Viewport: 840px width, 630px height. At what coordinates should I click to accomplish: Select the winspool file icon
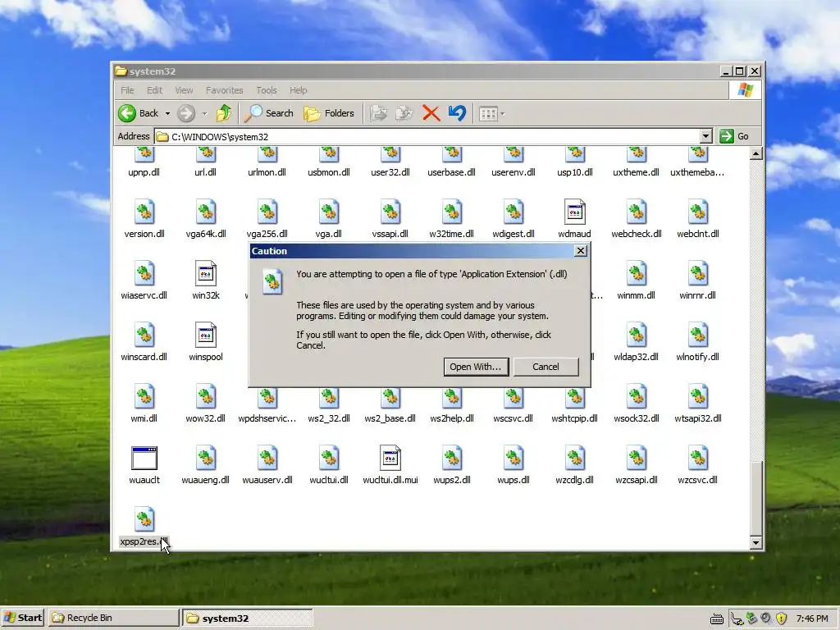pos(206,336)
